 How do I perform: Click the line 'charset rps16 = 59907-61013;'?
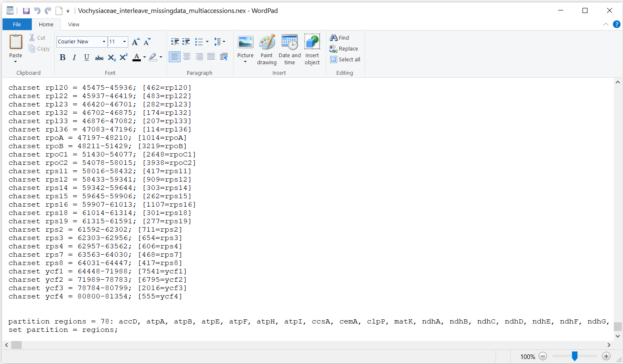coord(72,205)
